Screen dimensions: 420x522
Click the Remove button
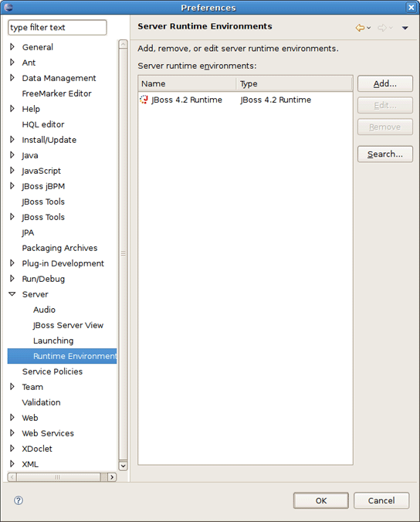tap(385, 127)
